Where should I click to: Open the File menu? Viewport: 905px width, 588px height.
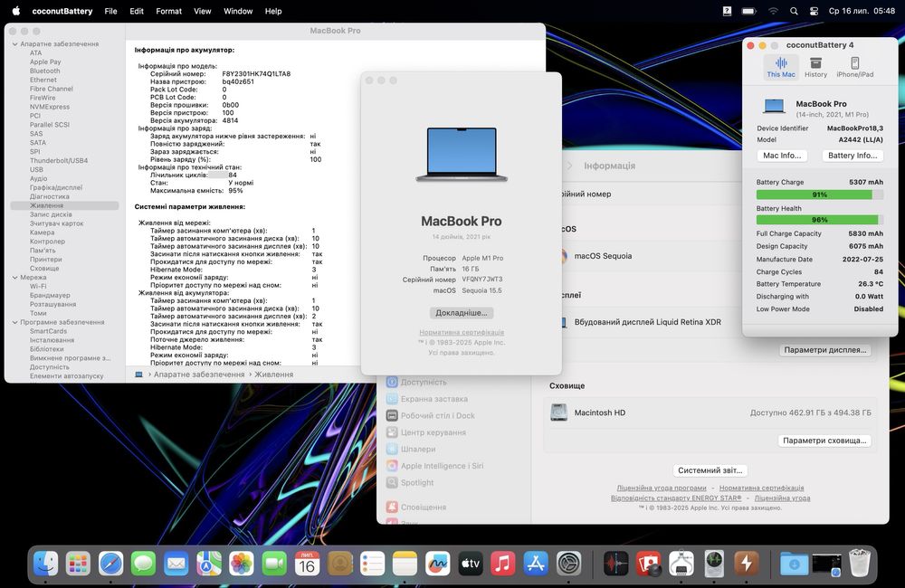click(x=110, y=11)
